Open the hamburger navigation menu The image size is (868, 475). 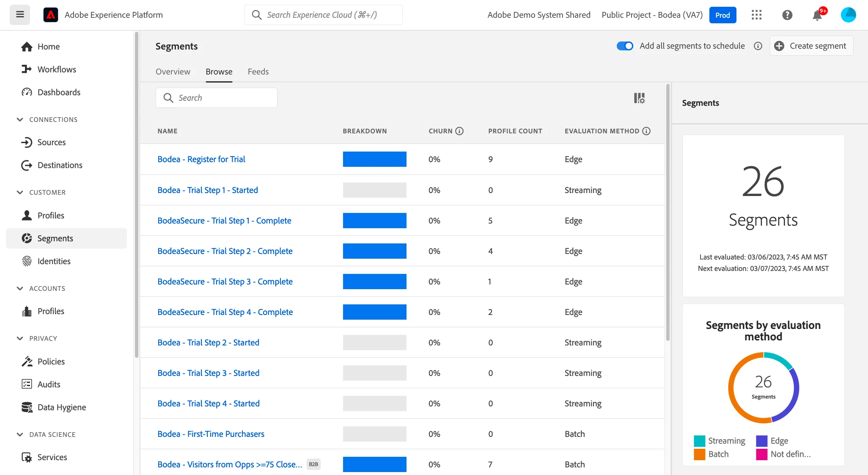[20, 15]
